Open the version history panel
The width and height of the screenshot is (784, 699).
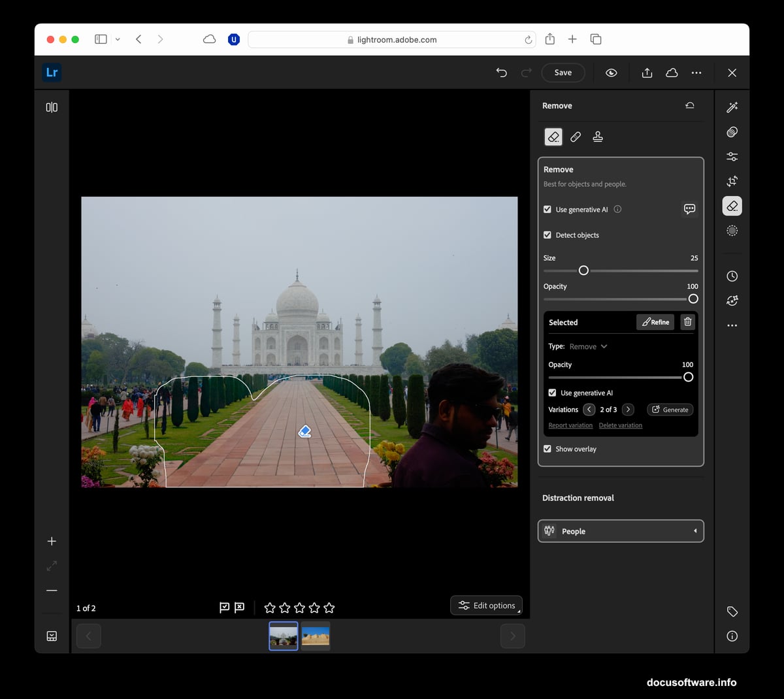pyautogui.click(x=732, y=276)
